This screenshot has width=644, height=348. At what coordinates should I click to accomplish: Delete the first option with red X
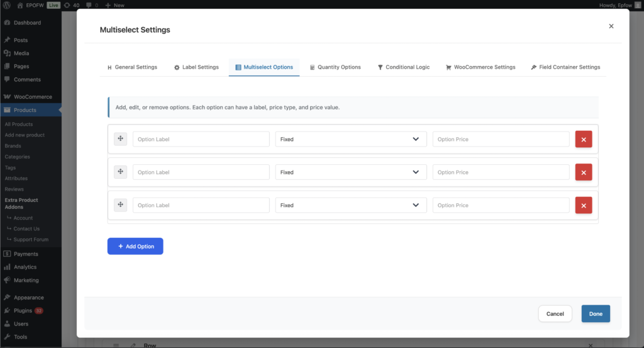(583, 139)
